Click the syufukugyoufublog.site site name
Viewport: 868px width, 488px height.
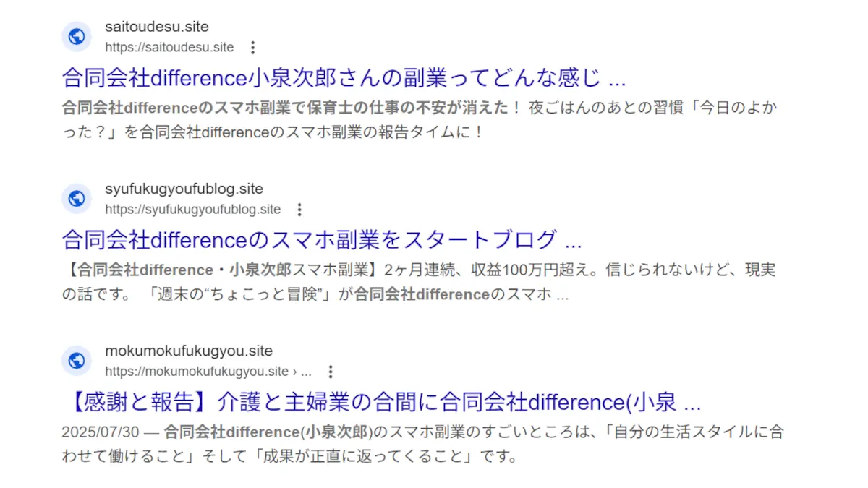184,189
